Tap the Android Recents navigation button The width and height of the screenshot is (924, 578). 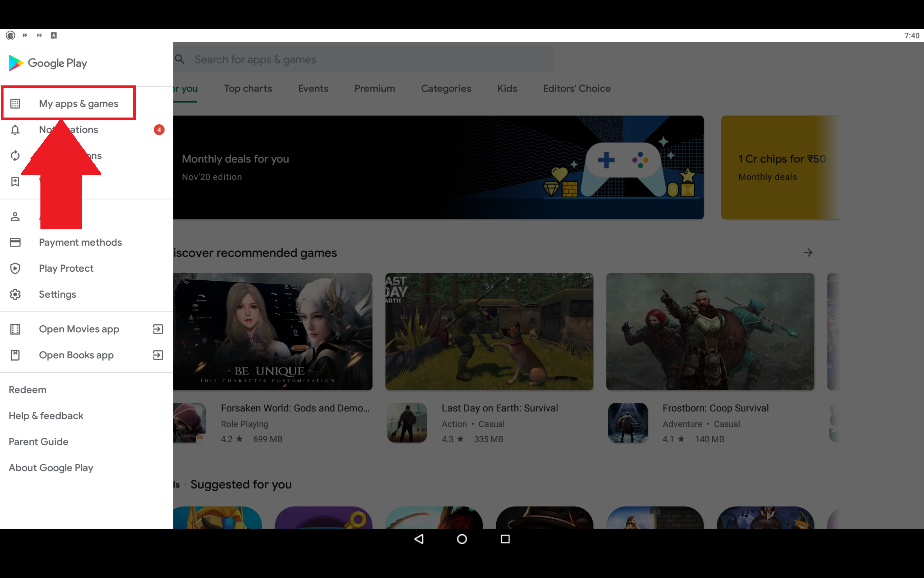[x=505, y=539]
